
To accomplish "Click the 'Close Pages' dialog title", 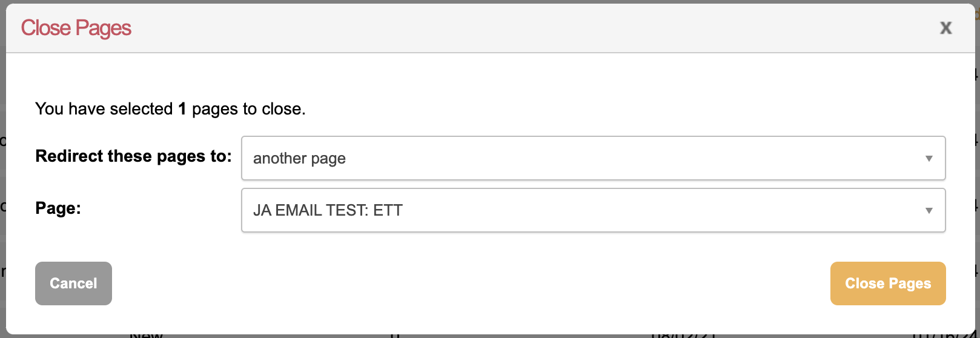I will click(76, 28).
